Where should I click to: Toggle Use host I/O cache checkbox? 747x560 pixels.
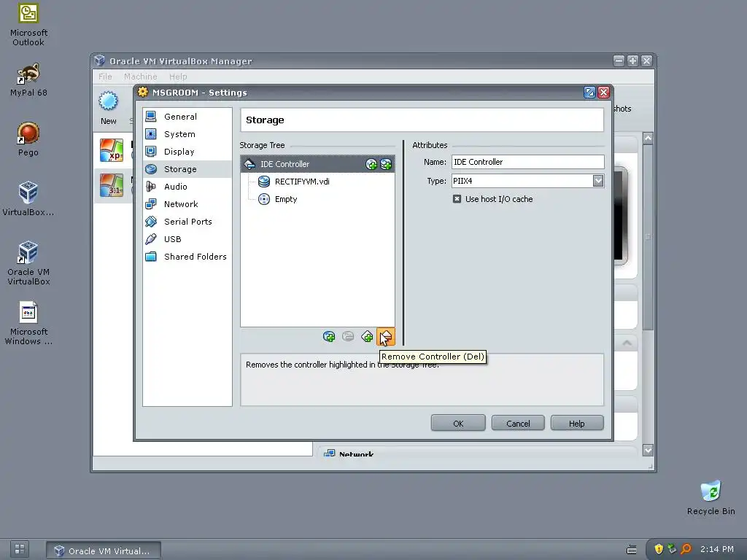click(457, 199)
